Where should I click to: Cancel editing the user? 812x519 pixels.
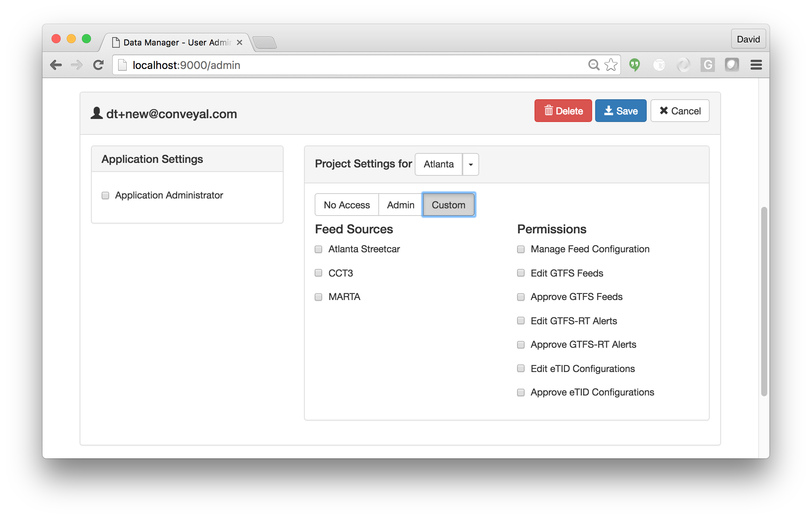coord(680,111)
